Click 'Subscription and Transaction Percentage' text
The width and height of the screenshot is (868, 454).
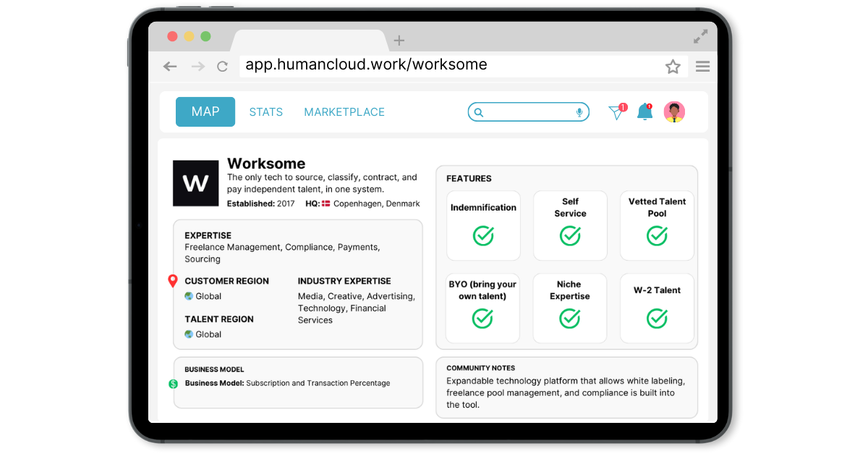318,384
